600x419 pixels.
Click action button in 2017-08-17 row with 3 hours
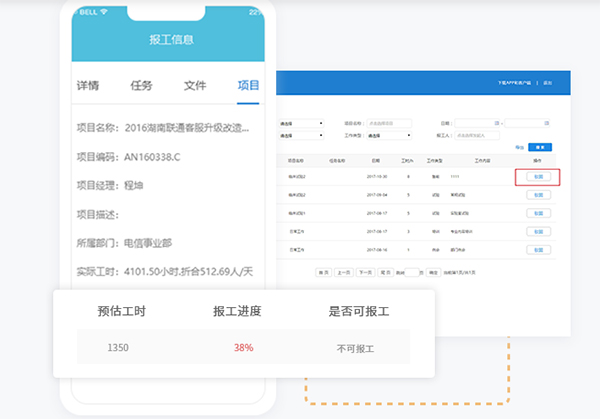(538, 232)
